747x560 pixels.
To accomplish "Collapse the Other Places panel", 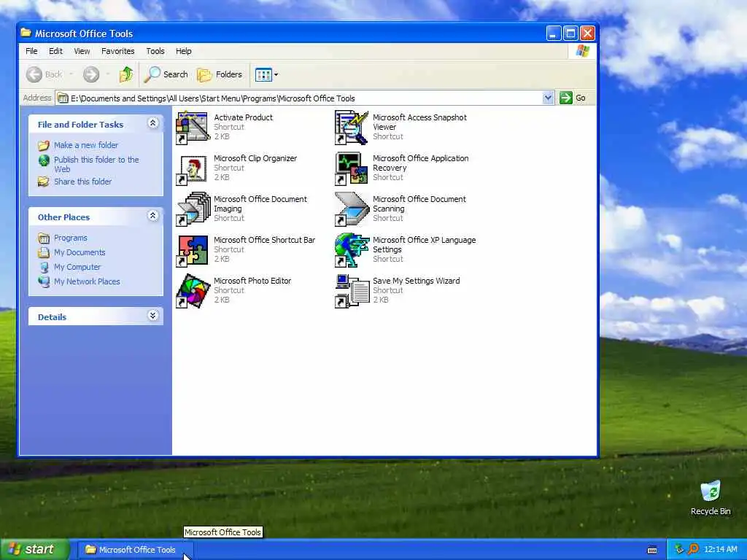I will (153, 216).
